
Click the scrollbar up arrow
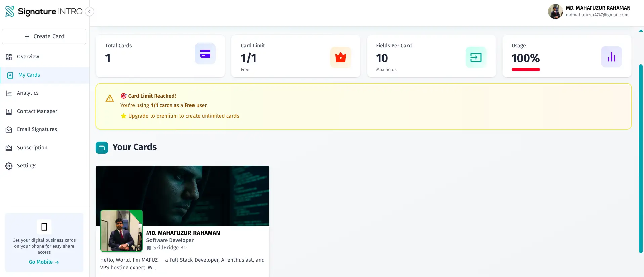pos(641,31)
